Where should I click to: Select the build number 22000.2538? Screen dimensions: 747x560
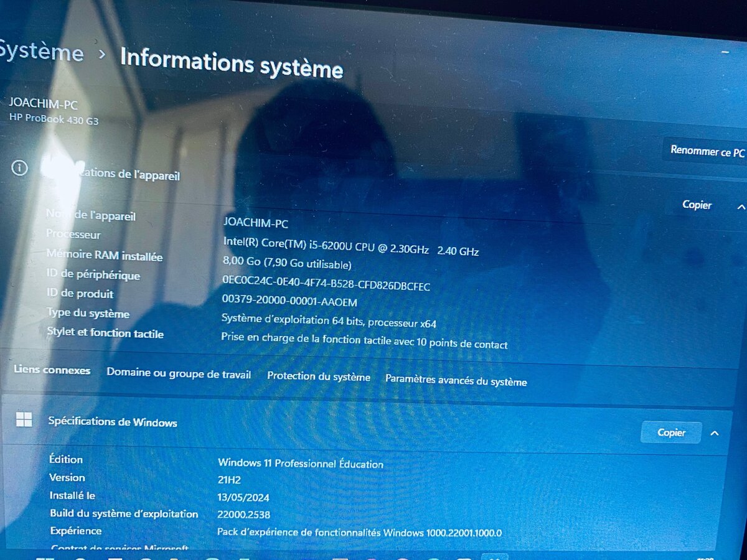coord(244,515)
